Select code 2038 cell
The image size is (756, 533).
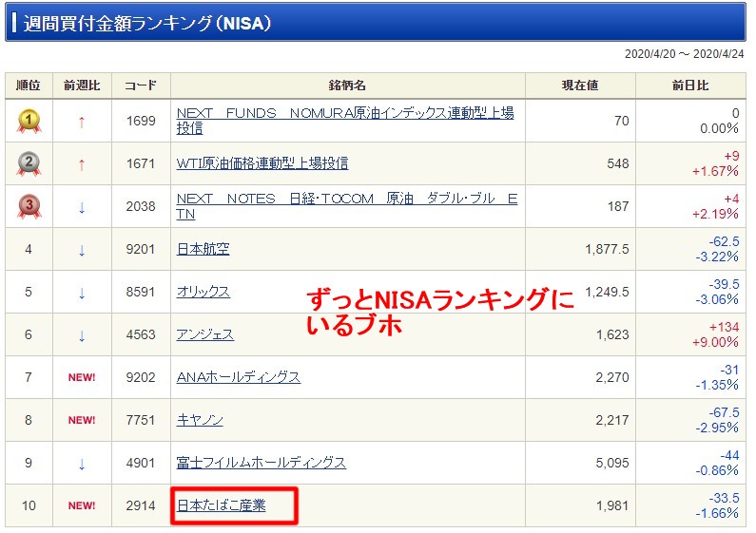(141, 206)
